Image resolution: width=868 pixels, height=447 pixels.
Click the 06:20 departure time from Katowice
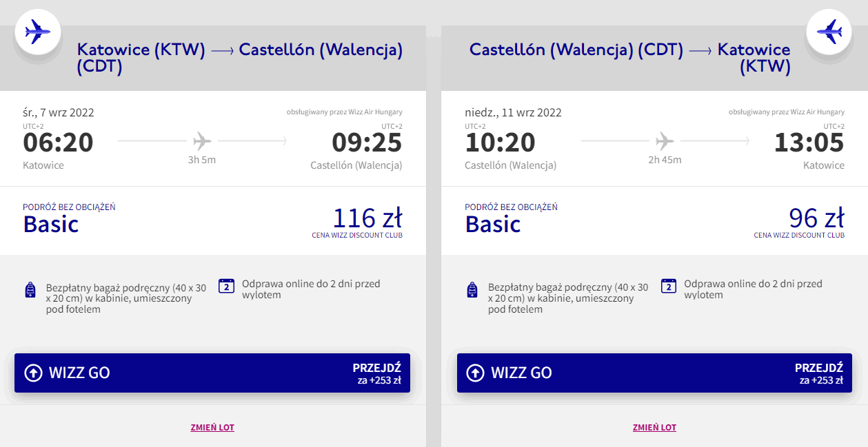(x=58, y=143)
